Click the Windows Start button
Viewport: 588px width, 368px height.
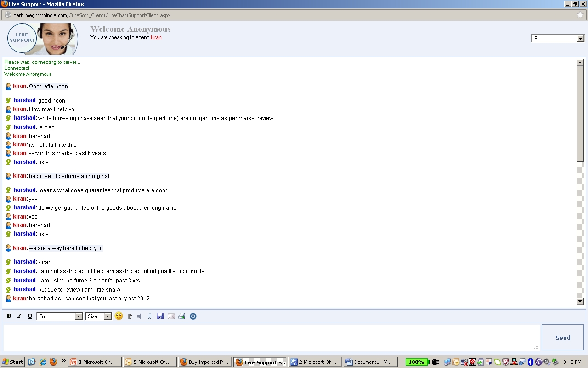(x=13, y=362)
